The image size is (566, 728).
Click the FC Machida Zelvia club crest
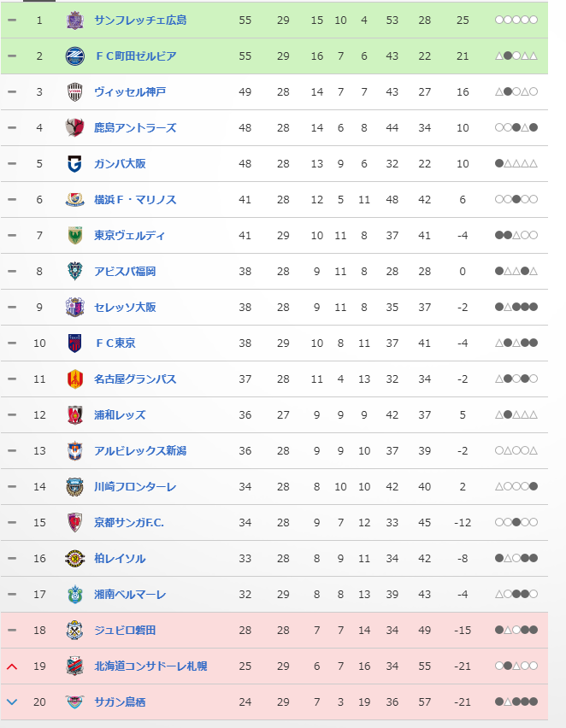[75, 56]
